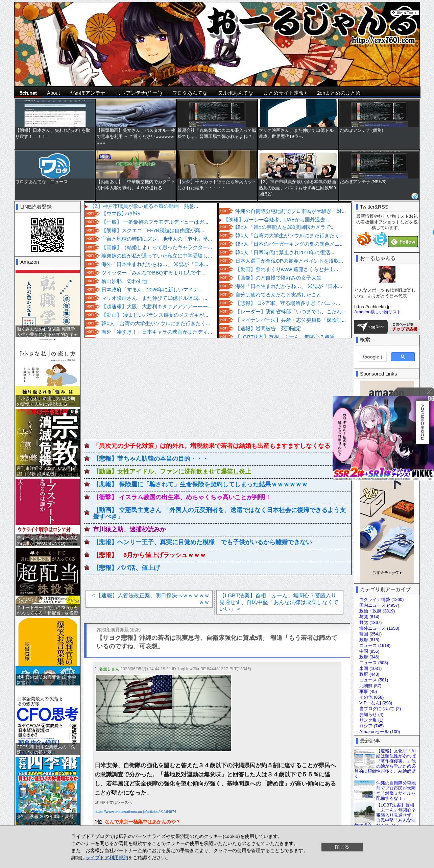434x868 pixels.
Task: Open マリオ映画さん 13億ドル thumbnail
Action: 298,124
